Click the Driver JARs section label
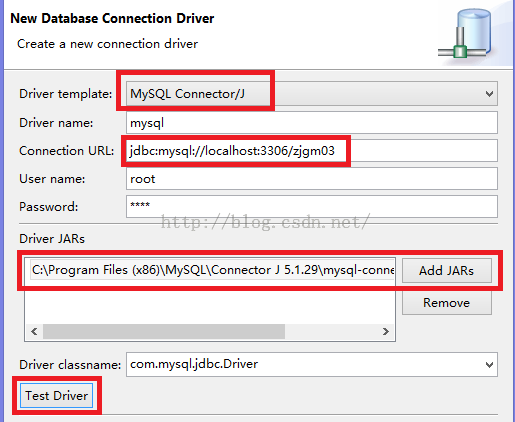This screenshot has width=515, height=422. point(52,239)
